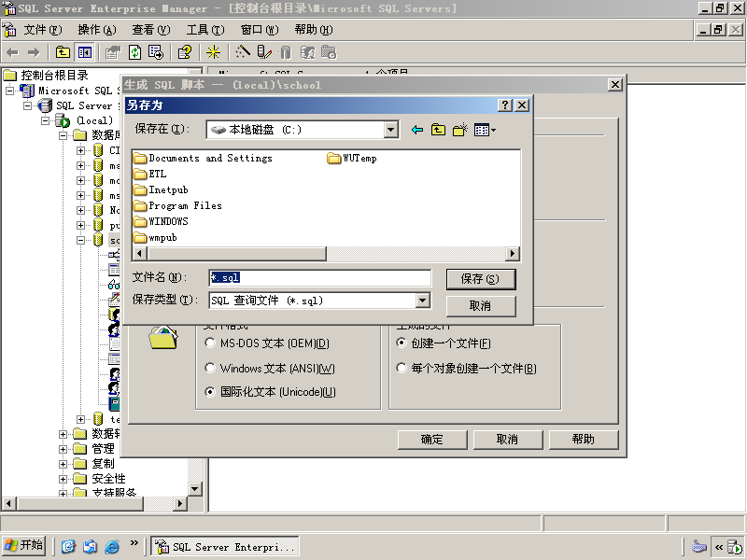Open the 保存在 location dropdown

click(391, 130)
